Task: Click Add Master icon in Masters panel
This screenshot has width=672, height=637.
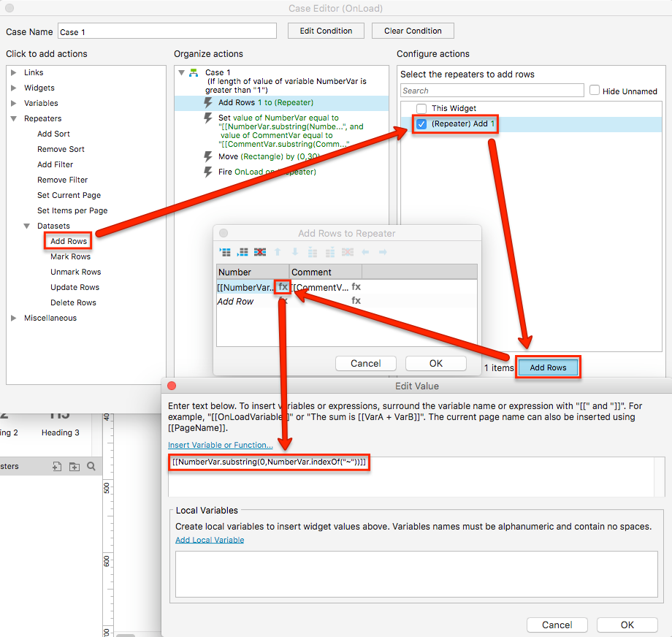Action: 57,466
